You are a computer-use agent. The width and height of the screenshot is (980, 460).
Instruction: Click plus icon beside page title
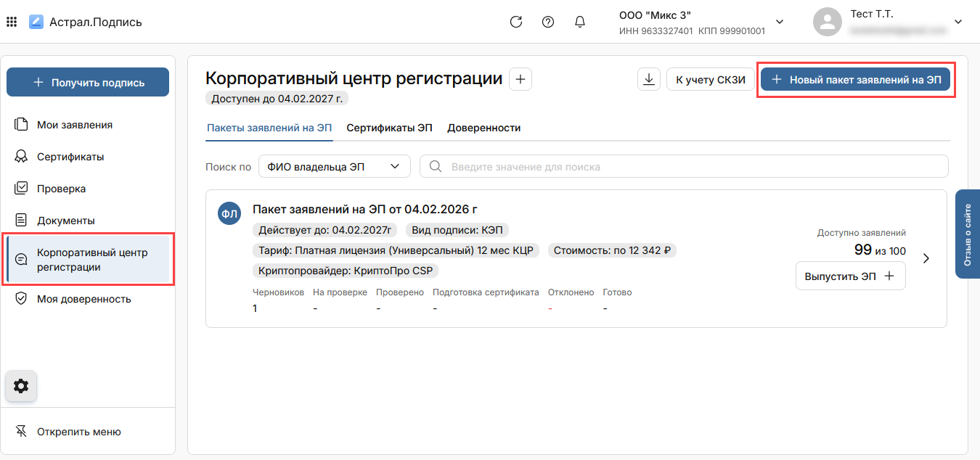520,79
